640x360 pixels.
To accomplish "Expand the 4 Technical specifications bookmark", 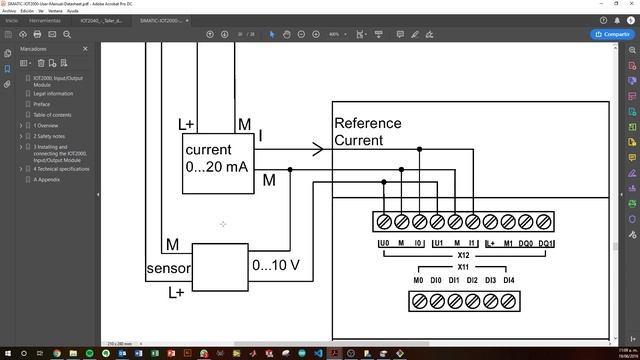I will coord(21,169).
